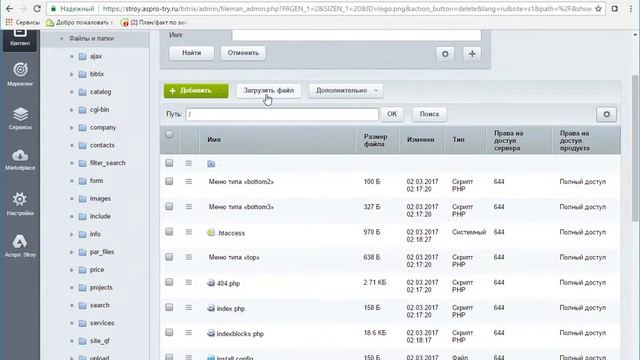
Task: Open the Marketing section in sidebar
Action: pyautogui.click(x=20, y=74)
